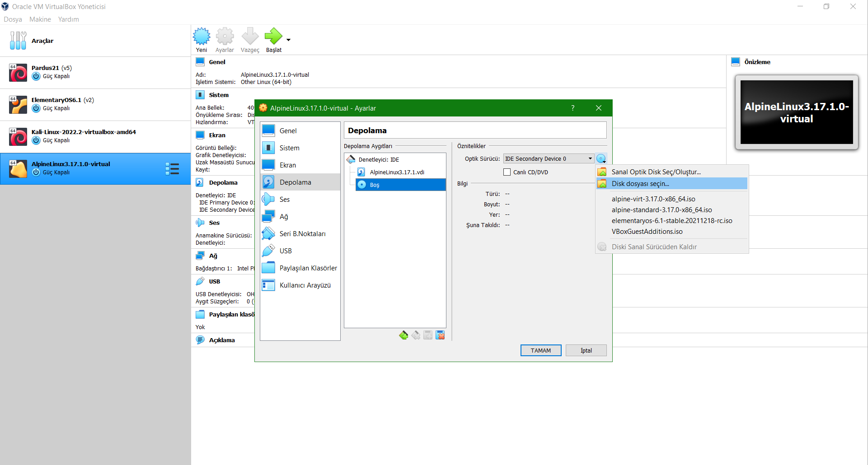The height and width of the screenshot is (465, 868).
Task: Click the USB section header in the details pane
Action: click(x=214, y=281)
